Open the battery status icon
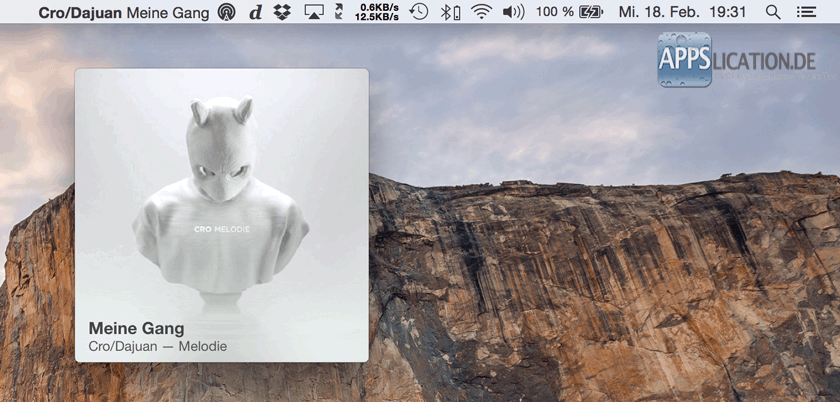 pyautogui.click(x=591, y=12)
